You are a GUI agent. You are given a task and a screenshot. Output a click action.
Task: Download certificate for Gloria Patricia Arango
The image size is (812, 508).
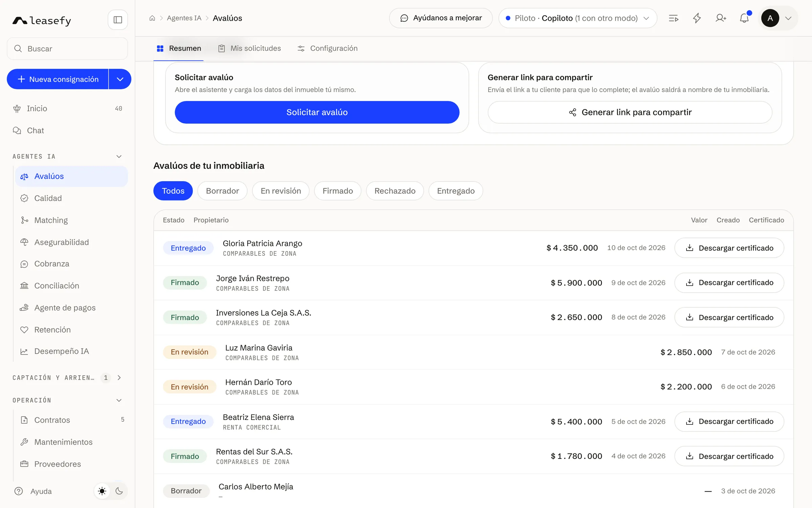[x=729, y=248]
